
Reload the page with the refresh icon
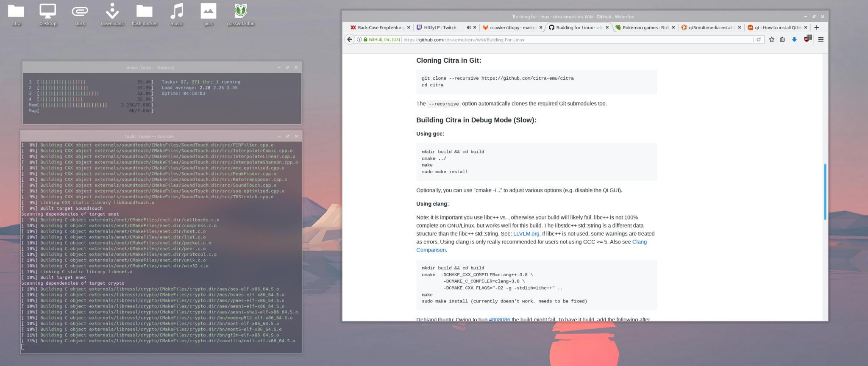tap(759, 39)
